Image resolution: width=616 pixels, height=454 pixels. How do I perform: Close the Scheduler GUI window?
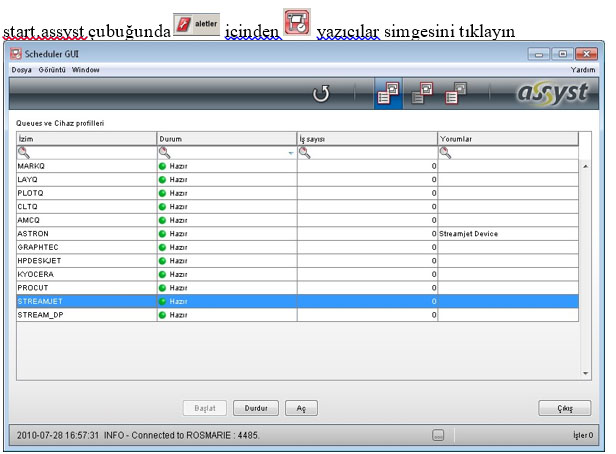click(x=587, y=54)
